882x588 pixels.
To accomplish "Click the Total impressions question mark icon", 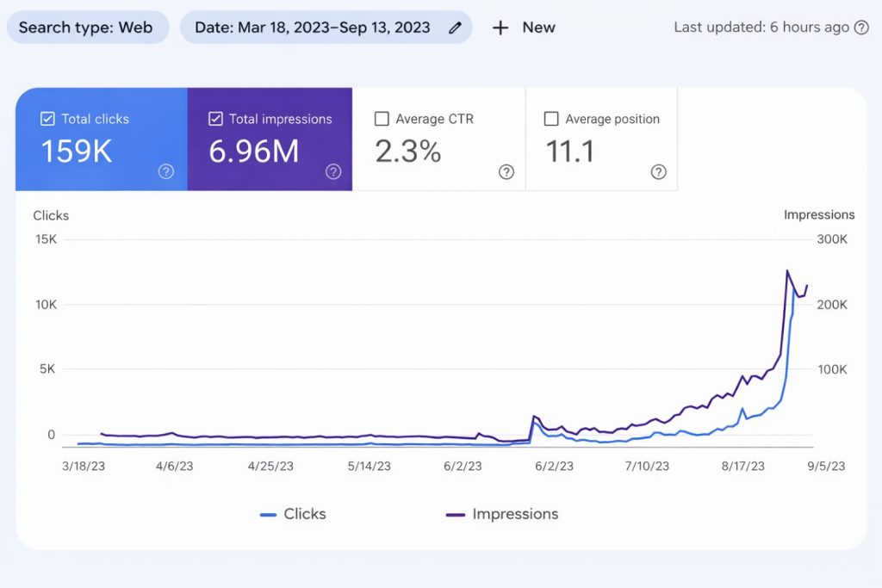I will pyautogui.click(x=332, y=171).
